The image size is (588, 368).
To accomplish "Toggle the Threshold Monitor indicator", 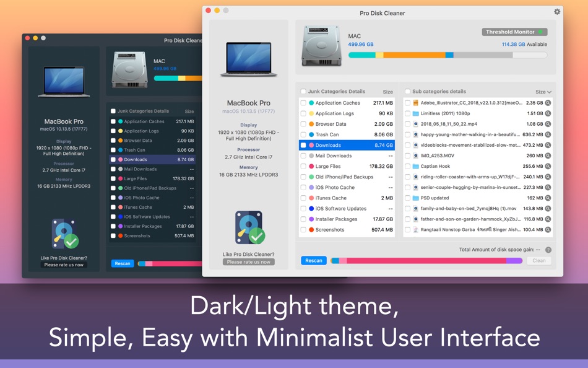I will tap(540, 32).
